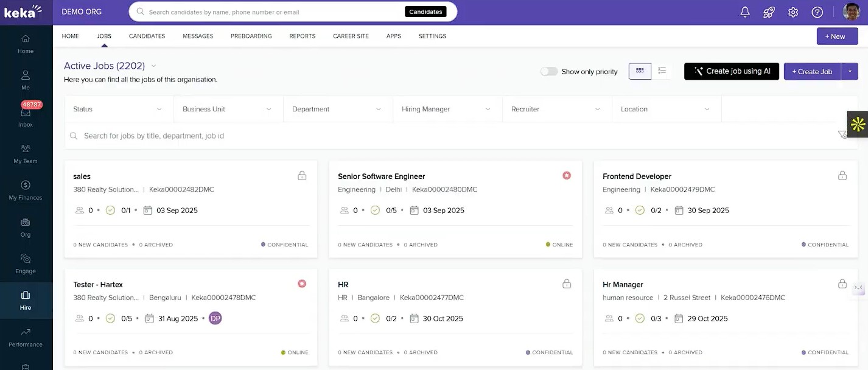The image size is (868, 370).
Task: Go to the CANDIDATES tab
Action: point(147,36)
